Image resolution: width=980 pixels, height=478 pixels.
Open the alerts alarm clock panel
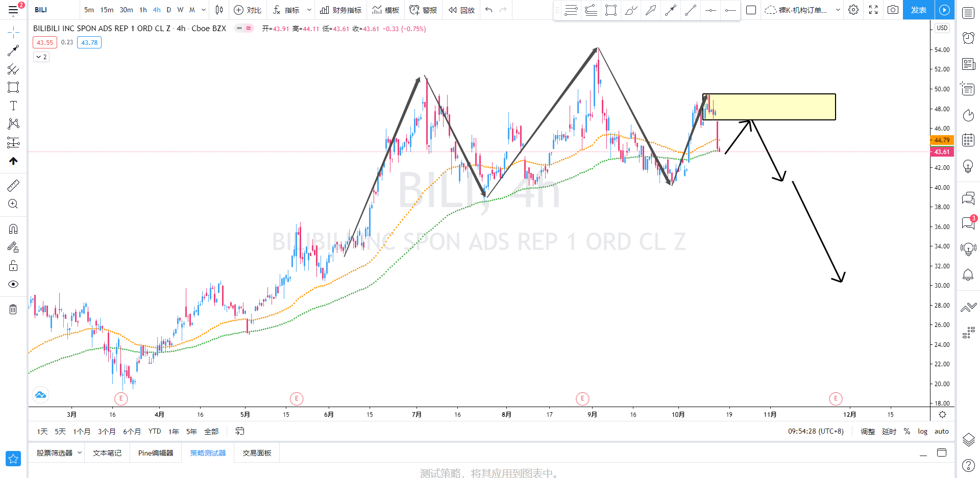(x=968, y=38)
